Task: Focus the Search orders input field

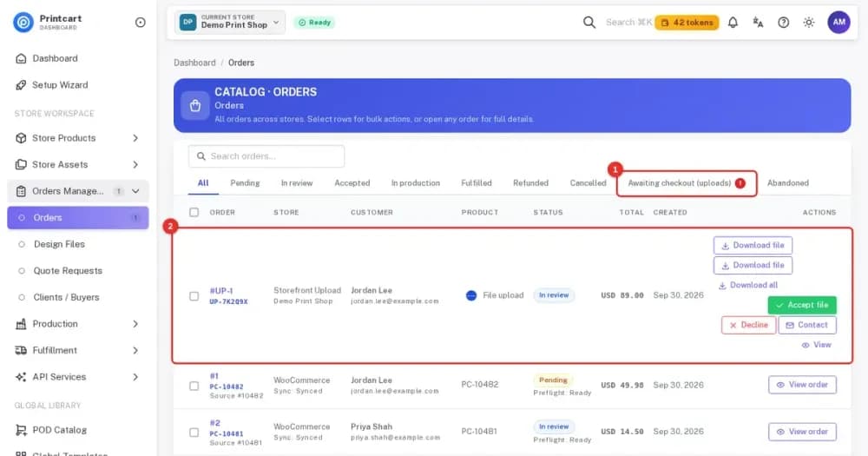Action: pos(266,156)
